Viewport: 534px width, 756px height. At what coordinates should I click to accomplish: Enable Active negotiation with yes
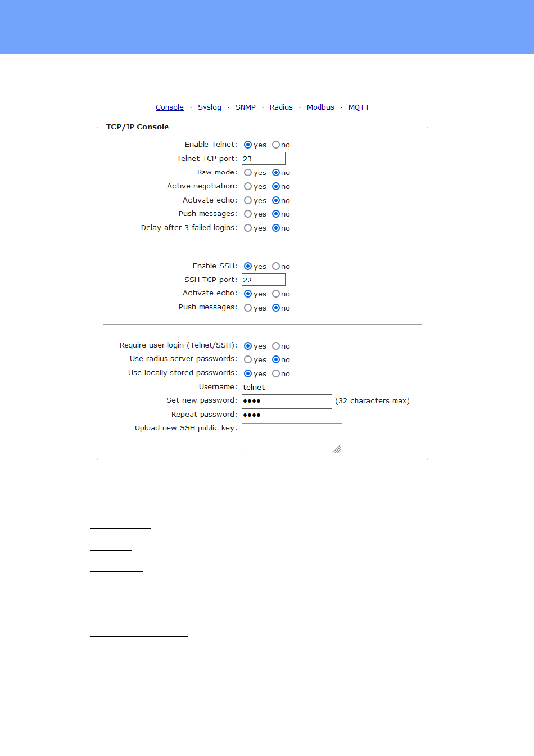point(248,186)
